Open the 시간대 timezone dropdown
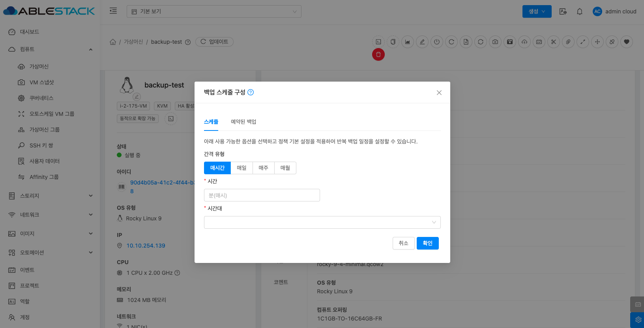 tap(322, 222)
